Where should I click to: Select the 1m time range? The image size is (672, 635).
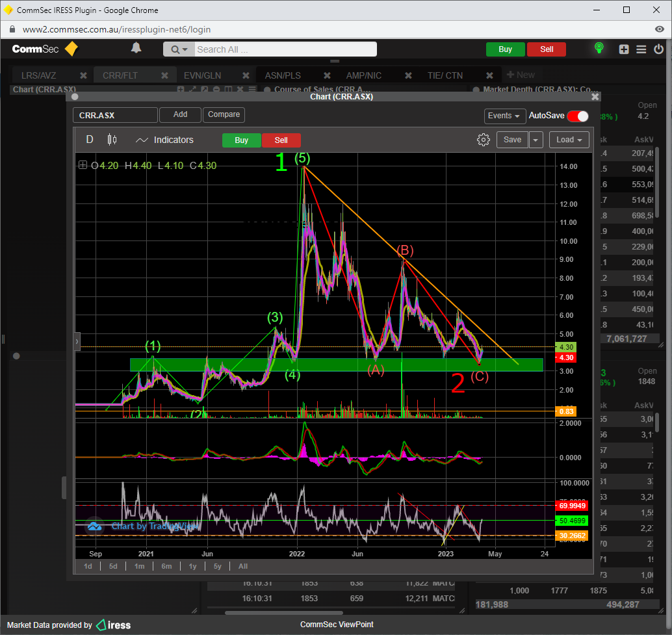tap(139, 567)
